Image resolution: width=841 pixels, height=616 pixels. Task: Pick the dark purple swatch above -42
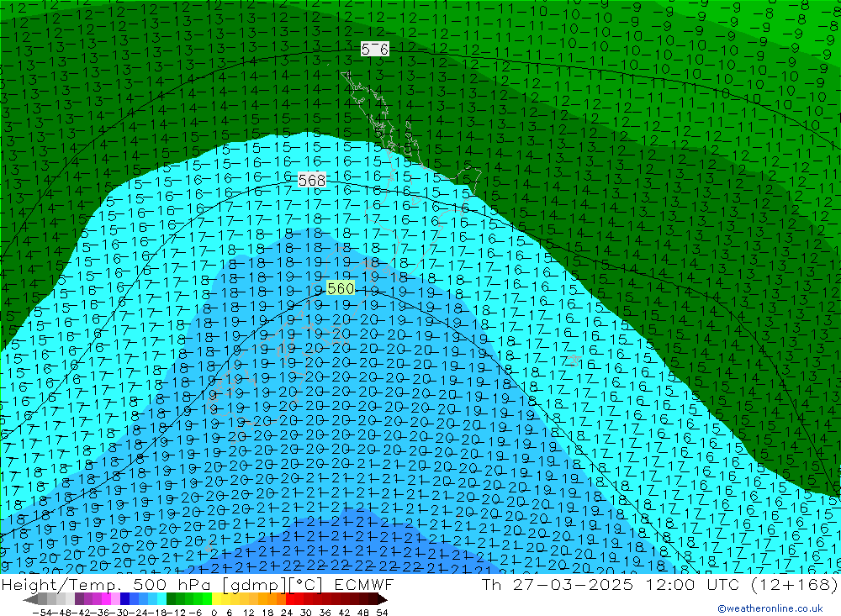pyautogui.click(x=79, y=599)
